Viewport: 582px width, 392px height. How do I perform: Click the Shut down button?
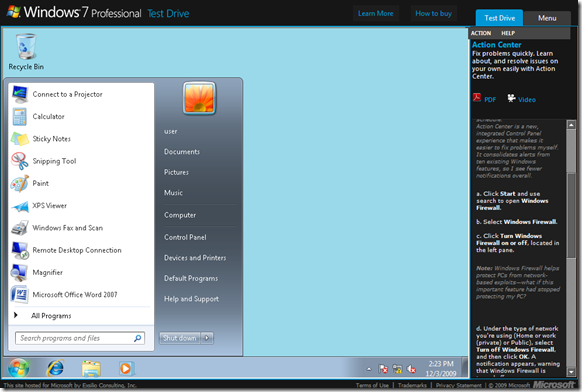(180, 338)
